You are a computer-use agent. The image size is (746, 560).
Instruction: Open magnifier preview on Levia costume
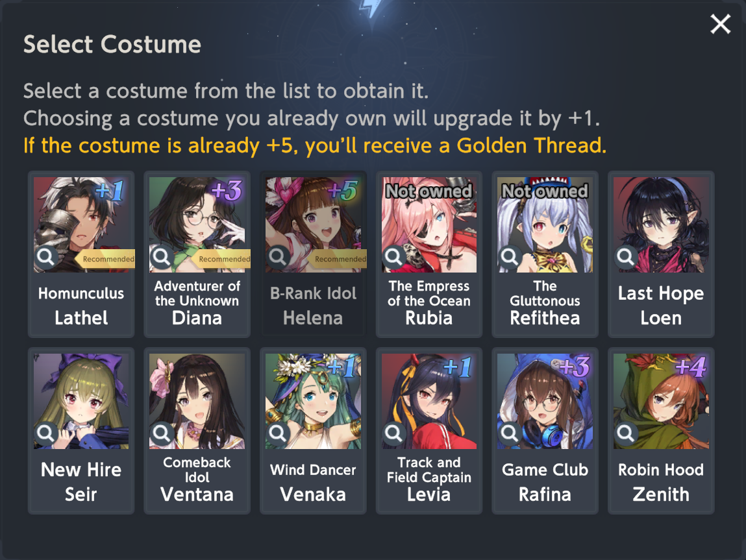tap(394, 433)
